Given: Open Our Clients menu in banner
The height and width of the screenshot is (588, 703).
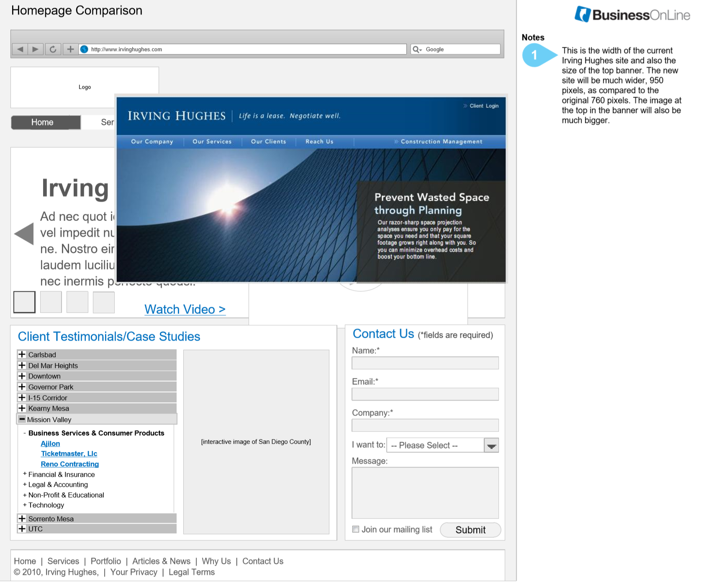Looking at the screenshot, I should tap(269, 141).
